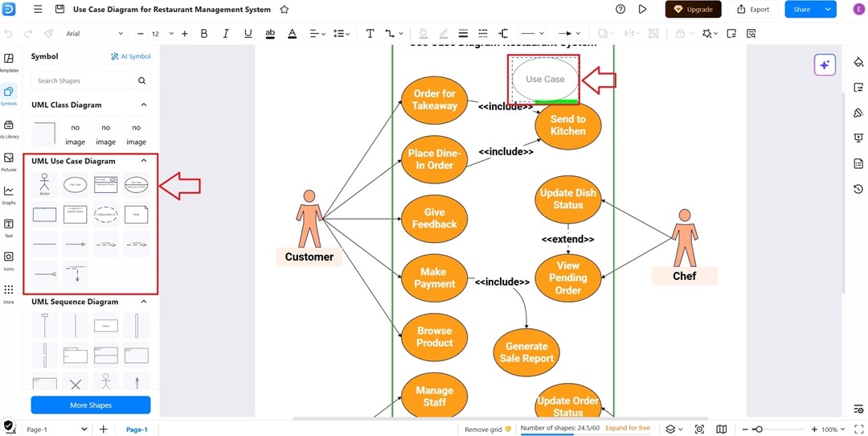868x436 pixels.
Task: Open the Graphs sidebar tab
Action: coord(8,195)
